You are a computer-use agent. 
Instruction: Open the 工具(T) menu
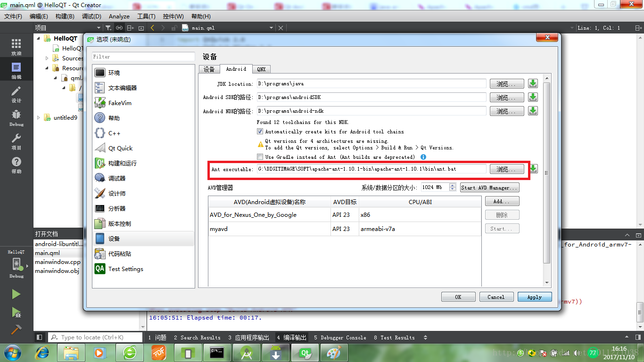click(146, 16)
